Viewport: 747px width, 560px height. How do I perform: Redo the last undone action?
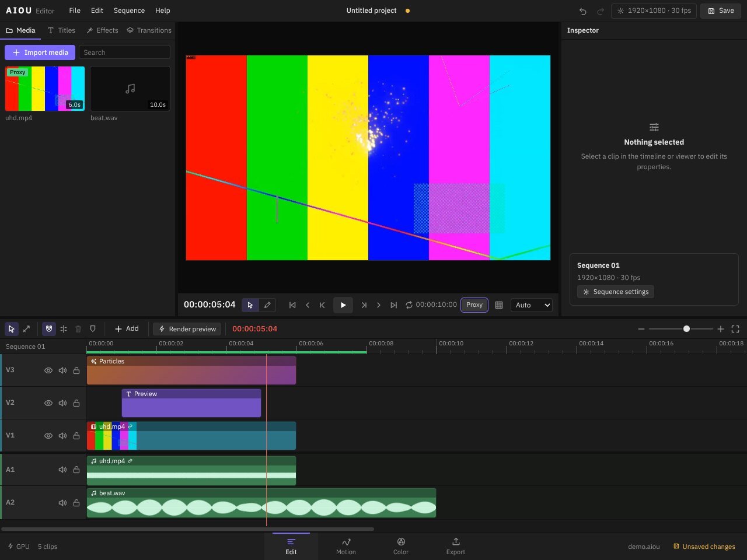click(601, 10)
